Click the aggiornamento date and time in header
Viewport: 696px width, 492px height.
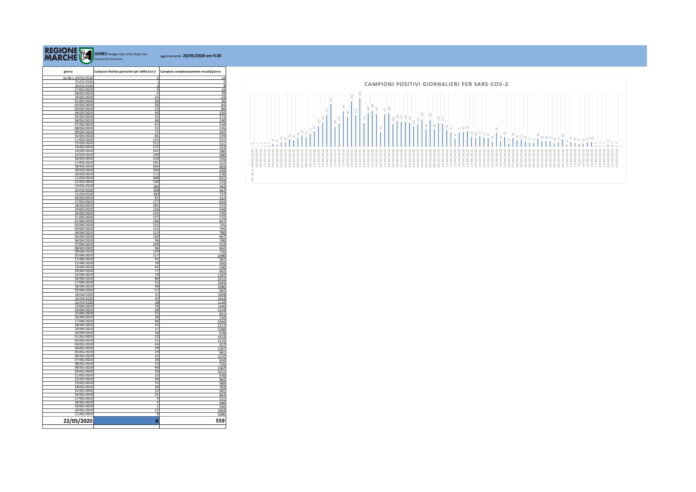click(x=190, y=56)
